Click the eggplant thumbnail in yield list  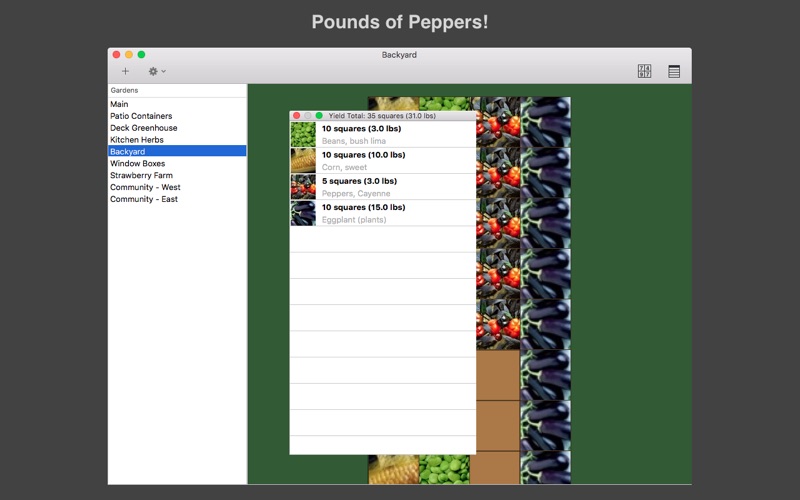pyautogui.click(x=303, y=213)
